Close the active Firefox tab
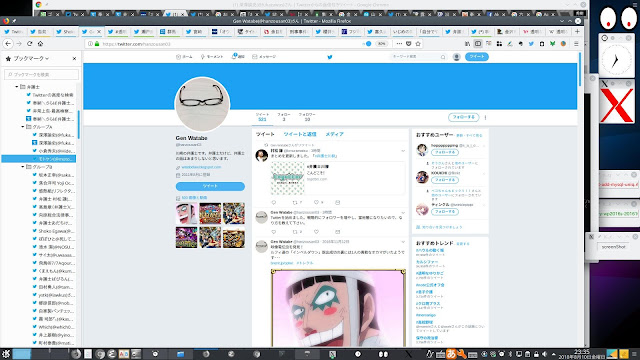Screen dimensions: 640x360 pyautogui.click(x=99, y=31)
